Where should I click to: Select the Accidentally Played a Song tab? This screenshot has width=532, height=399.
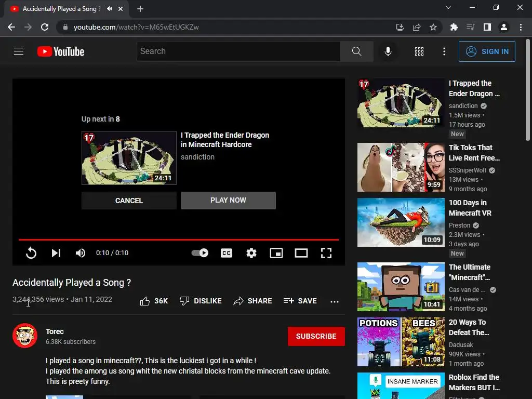coord(61,9)
